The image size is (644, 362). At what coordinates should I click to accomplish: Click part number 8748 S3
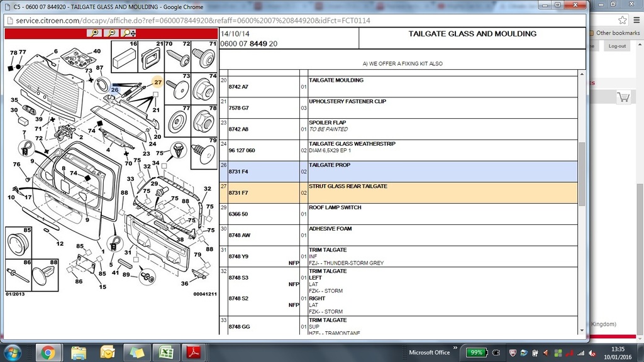point(238,277)
